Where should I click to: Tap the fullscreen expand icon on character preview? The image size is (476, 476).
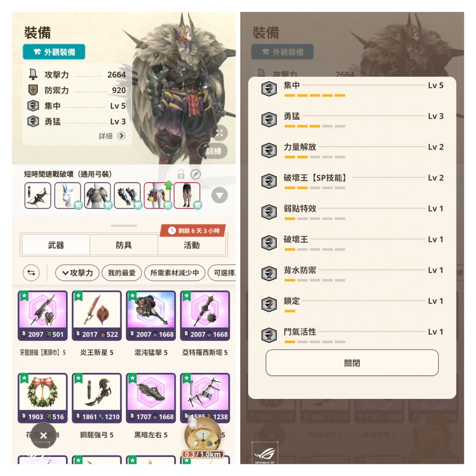[219, 133]
